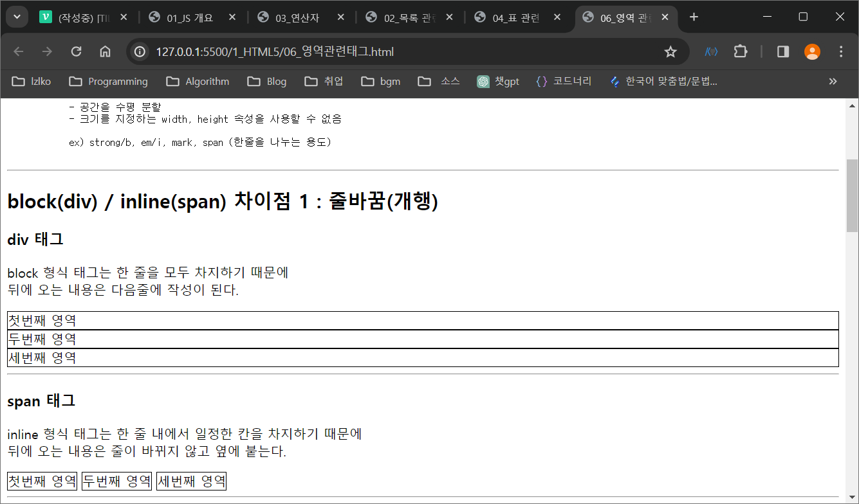
Task: Reload the current page
Action: [77, 51]
